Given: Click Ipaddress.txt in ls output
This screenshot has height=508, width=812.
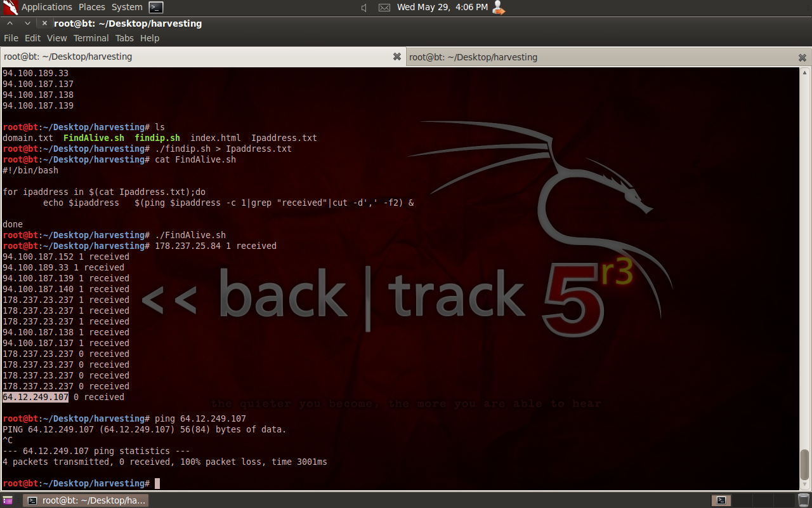Looking at the screenshot, I should coord(284,138).
